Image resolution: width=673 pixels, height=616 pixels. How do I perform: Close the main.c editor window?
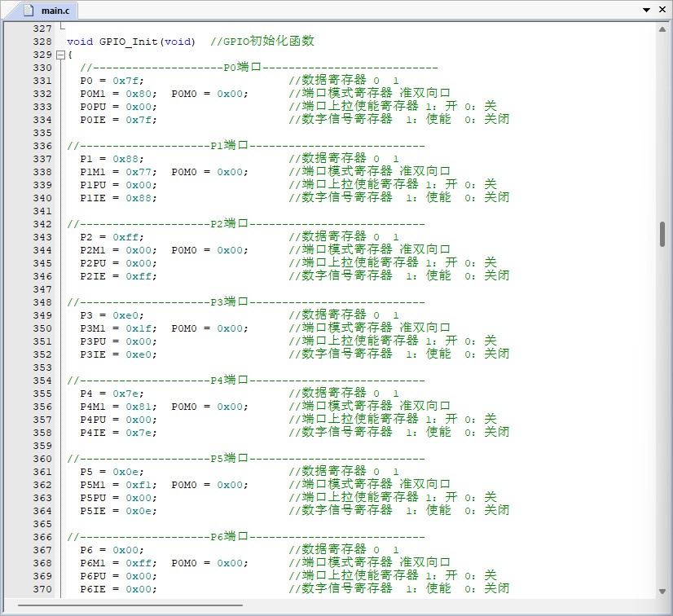pyautogui.click(x=662, y=10)
